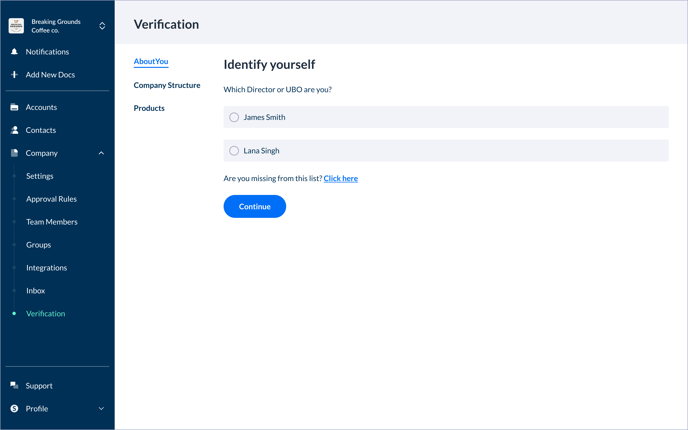Select the James Smith radio button
Screen dimensions: 688x430
(234, 118)
